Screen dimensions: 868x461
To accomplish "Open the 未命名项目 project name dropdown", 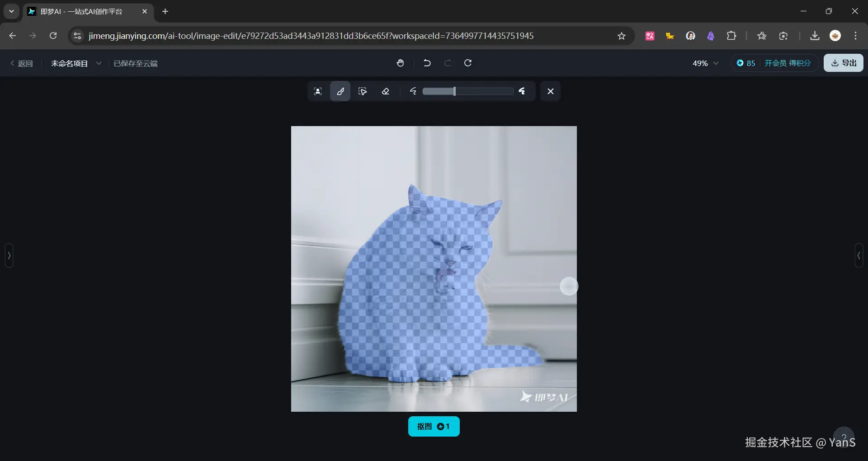I will coord(76,63).
